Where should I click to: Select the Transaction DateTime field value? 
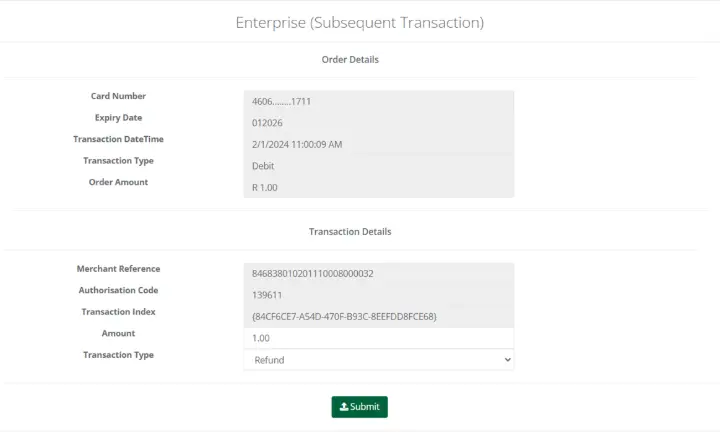pos(378,144)
